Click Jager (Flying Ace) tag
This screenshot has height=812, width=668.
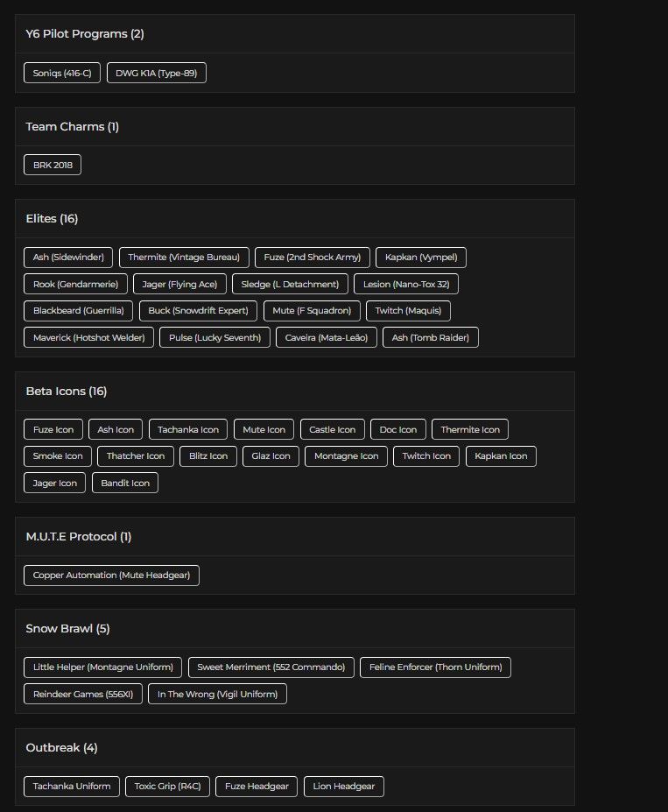click(x=179, y=284)
